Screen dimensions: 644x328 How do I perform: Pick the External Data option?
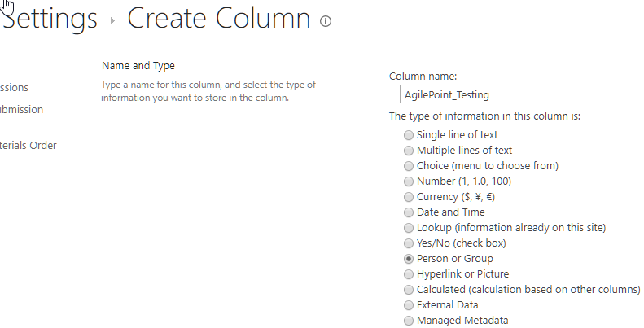(x=409, y=305)
